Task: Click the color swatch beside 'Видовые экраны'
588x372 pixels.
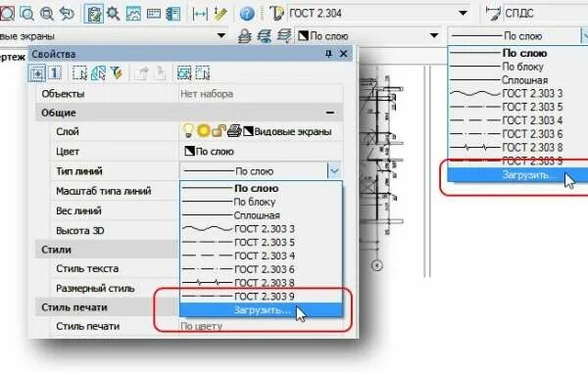Action: pyautogui.click(x=248, y=131)
